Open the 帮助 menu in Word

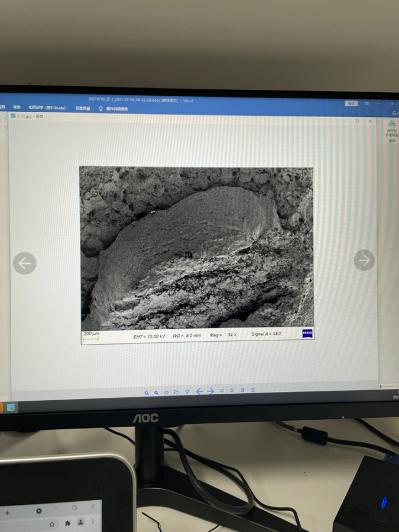pos(17,107)
